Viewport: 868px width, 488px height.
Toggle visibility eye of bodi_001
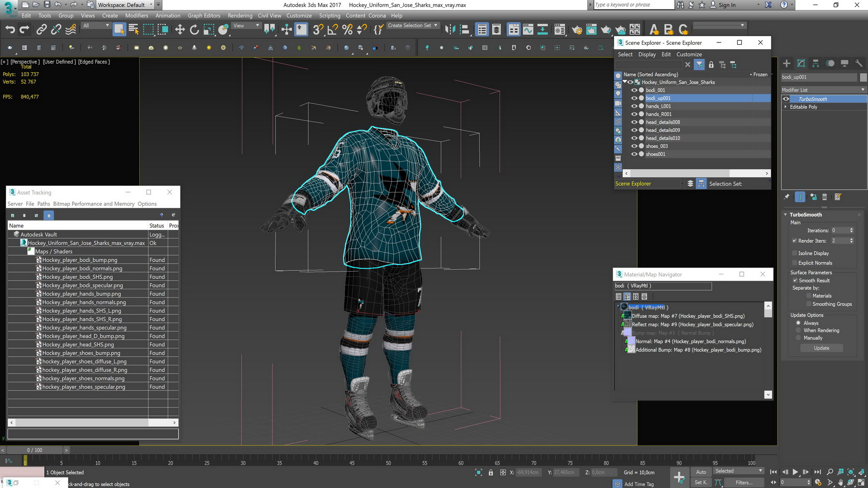(634, 90)
